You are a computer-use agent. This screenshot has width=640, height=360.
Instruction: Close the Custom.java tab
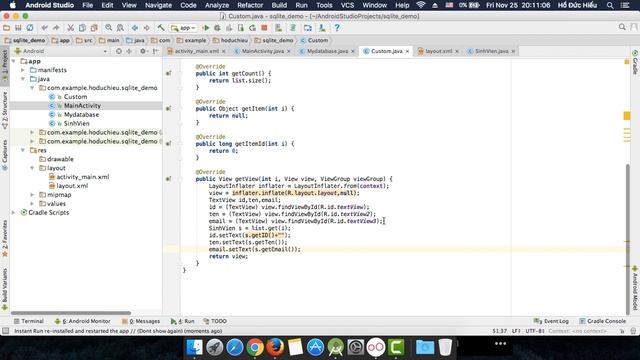[x=407, y=51]
